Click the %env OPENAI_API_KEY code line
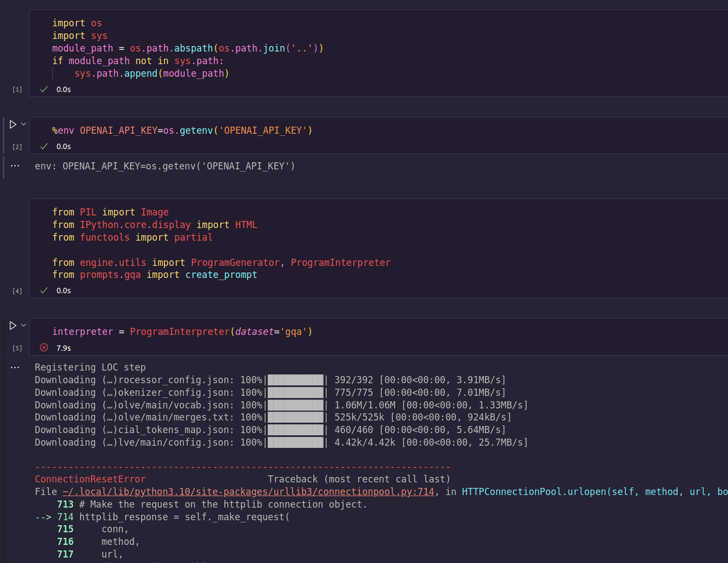 tap(182, 130)
